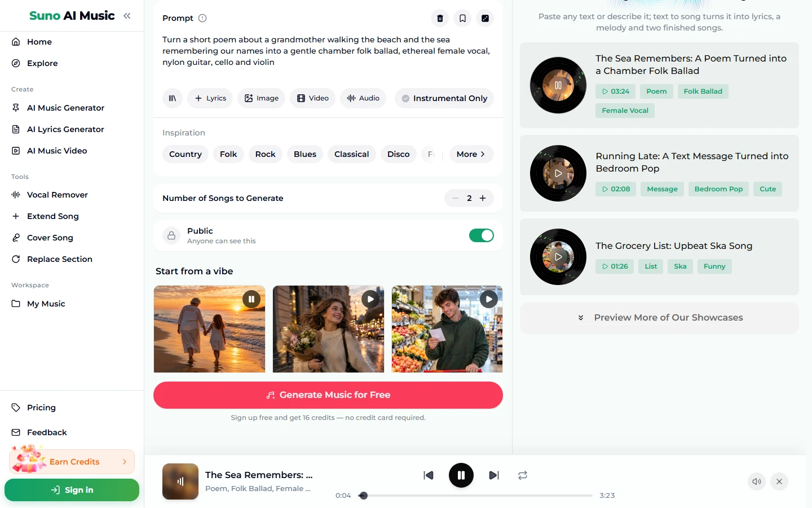Pause The Sea Remembers vinyl cover
The image size is (812, 508).
pyautogui.click(x=558, y=85)
